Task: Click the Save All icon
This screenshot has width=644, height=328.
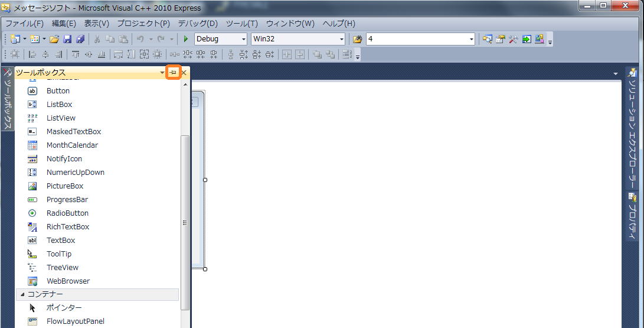Action: click(x=80, y=39)
